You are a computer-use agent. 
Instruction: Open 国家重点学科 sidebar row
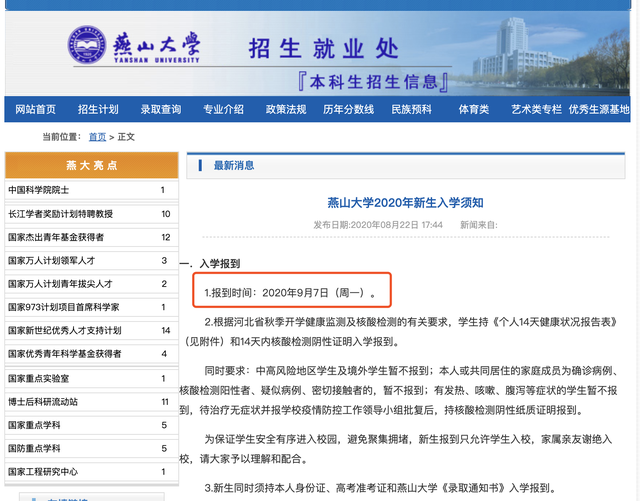pyautogui.click(x=92, y=425)
